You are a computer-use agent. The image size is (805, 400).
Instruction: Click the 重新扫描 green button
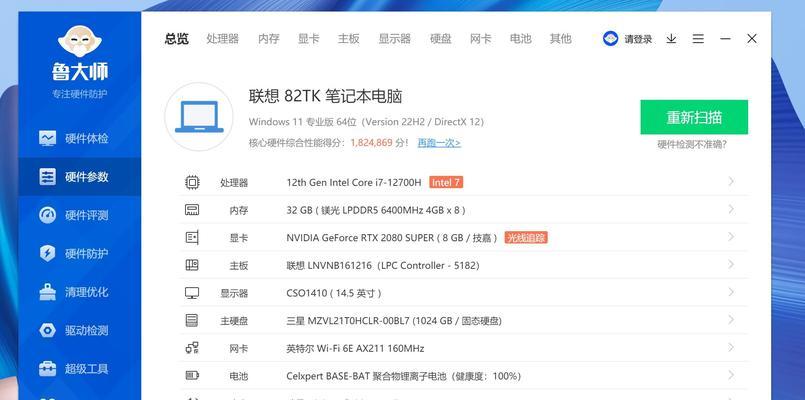[x=694, y=117]
